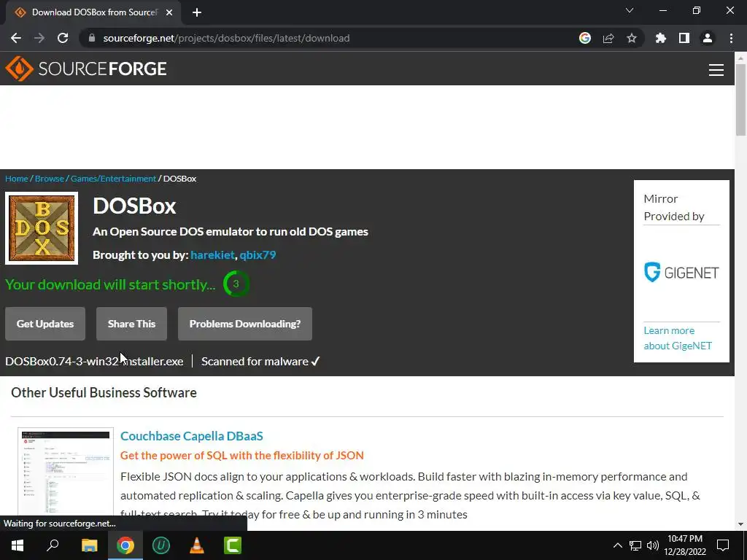Open harekiet's profile link
The image size is (747, 560).
(212, 254)
